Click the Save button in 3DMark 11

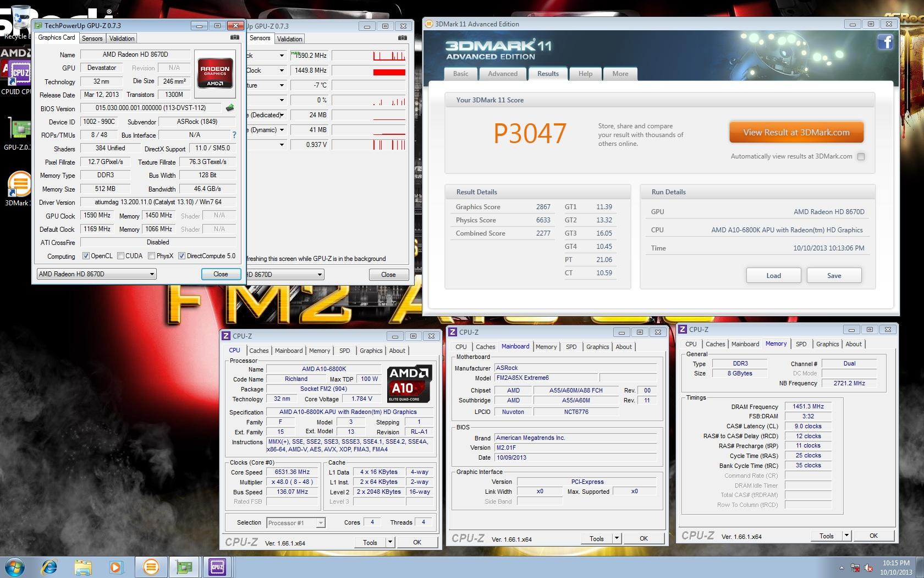click(834, 275)
